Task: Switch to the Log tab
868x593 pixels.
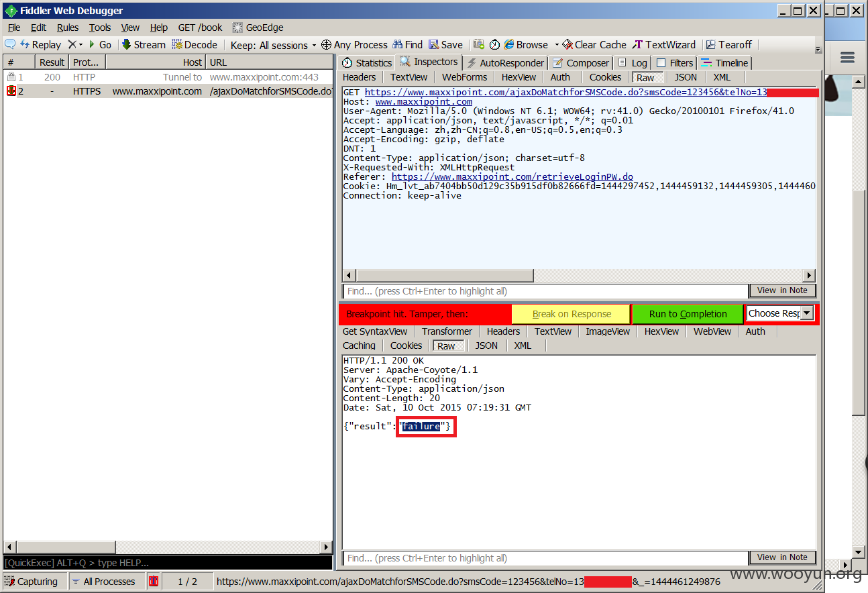Action: click(633, 63)
